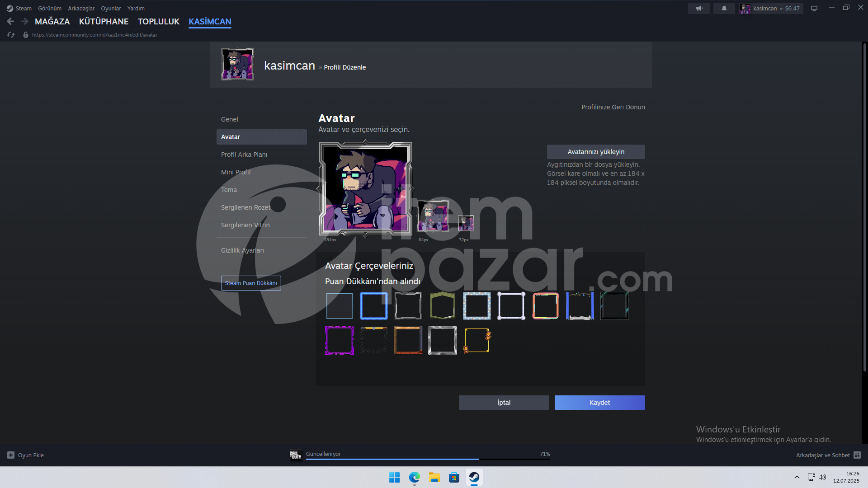The image size is (868, 488).
Task: Click the Big Picture monitor icon
Action: click(x=814, y=9)
